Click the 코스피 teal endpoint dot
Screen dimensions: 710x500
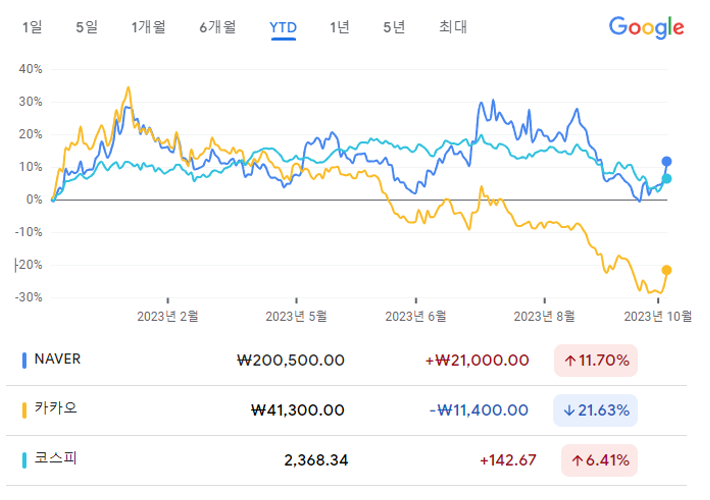pos(667,179)
